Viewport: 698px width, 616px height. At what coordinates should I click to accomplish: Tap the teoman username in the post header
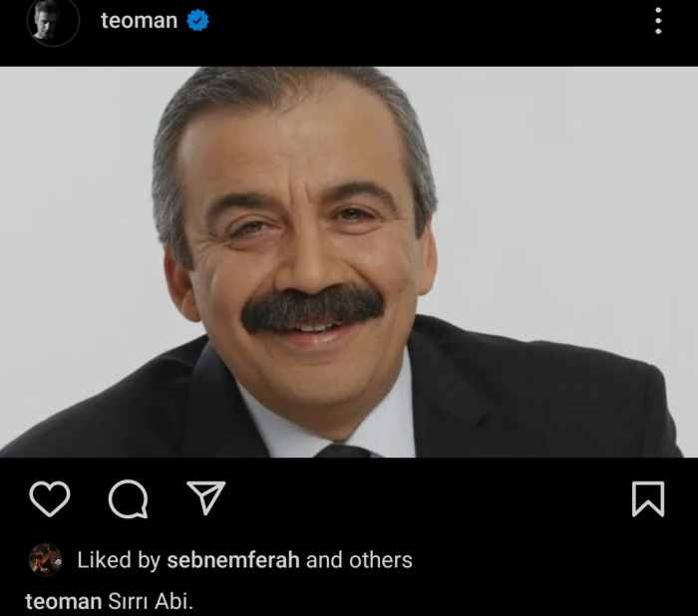click(139, 21)
